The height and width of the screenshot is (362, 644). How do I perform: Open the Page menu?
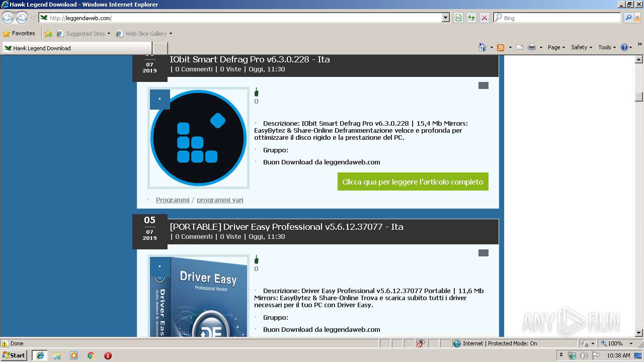coord(556,47)
